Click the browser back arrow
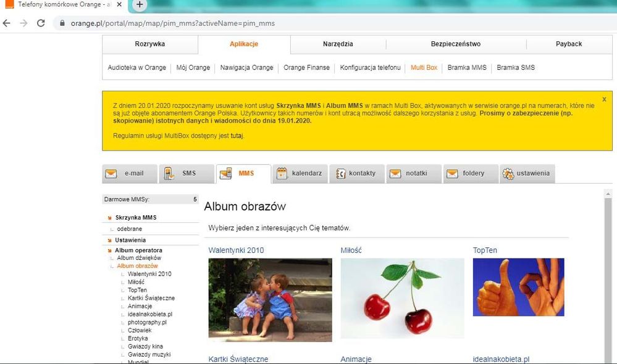The image size is (617, 364). 6,23
